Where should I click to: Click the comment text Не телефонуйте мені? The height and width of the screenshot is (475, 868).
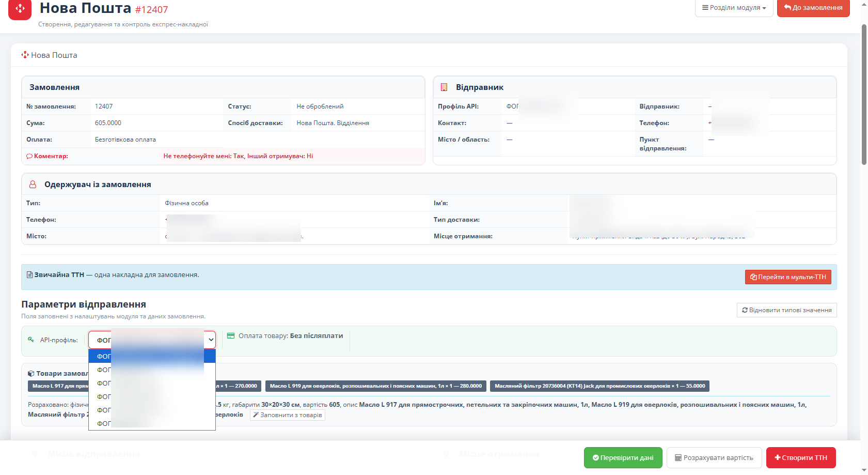(x=197, y=156)
